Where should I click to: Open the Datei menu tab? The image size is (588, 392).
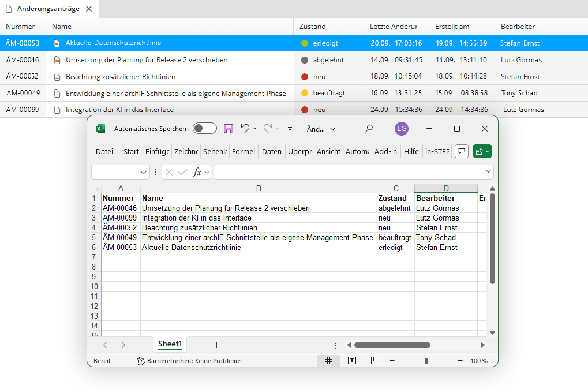point(104,151)
